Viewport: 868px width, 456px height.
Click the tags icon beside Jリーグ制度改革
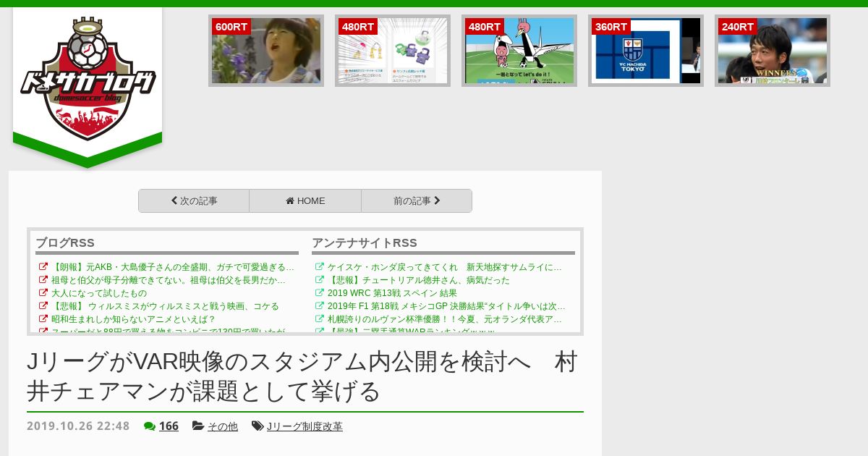[258, 426]
